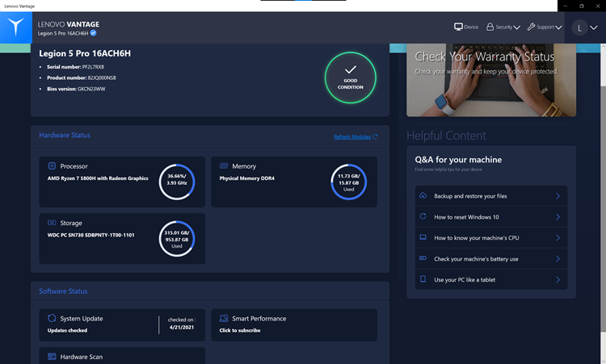606x364 pixels.
Task: Click to subscribe to Smart Performance
Action: [x=240, y=330]
